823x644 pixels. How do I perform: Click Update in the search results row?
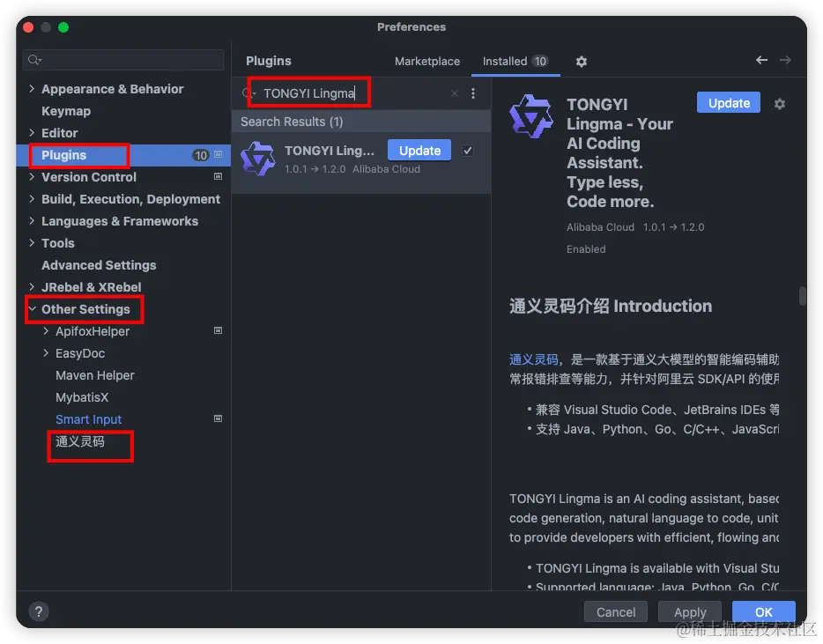pos(419,151)
